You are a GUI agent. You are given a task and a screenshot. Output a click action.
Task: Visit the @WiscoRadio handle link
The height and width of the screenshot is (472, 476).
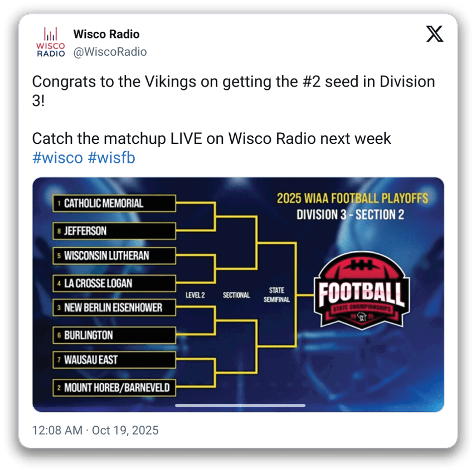[x=110, y=52]
